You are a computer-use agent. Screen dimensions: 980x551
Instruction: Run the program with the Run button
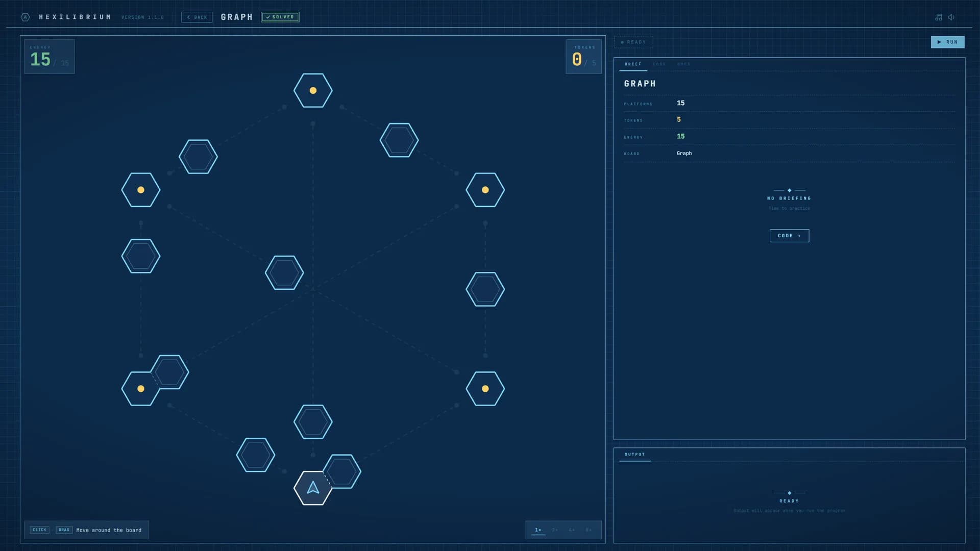click(947, 42)
